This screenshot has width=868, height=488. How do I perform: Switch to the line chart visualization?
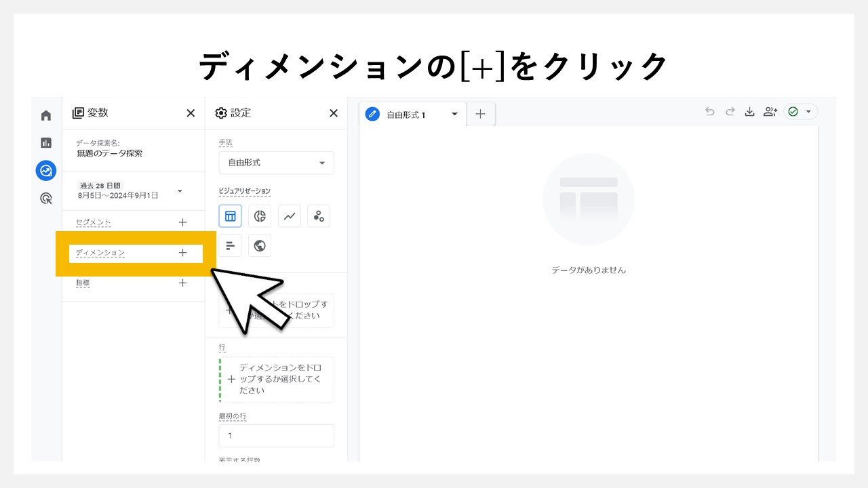click(x=289, y=216)
